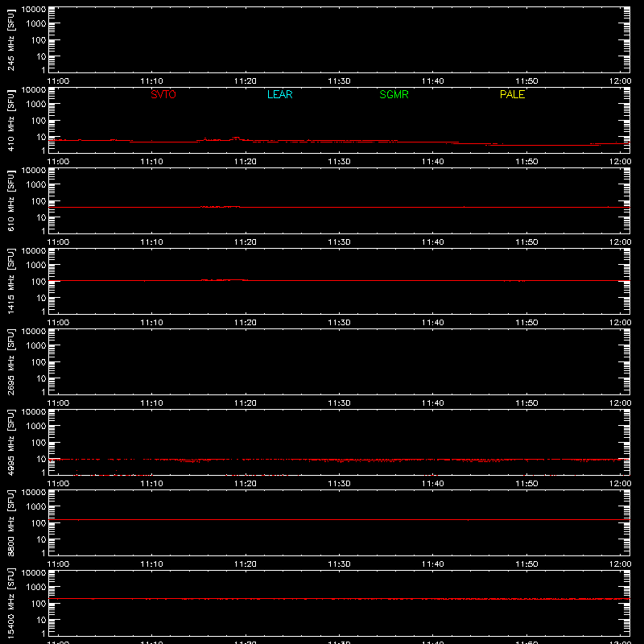This screenshot has height=644, width=644.
Task: Select the 1415 MHz [SFU] axis title
Action: coord(10,281)
